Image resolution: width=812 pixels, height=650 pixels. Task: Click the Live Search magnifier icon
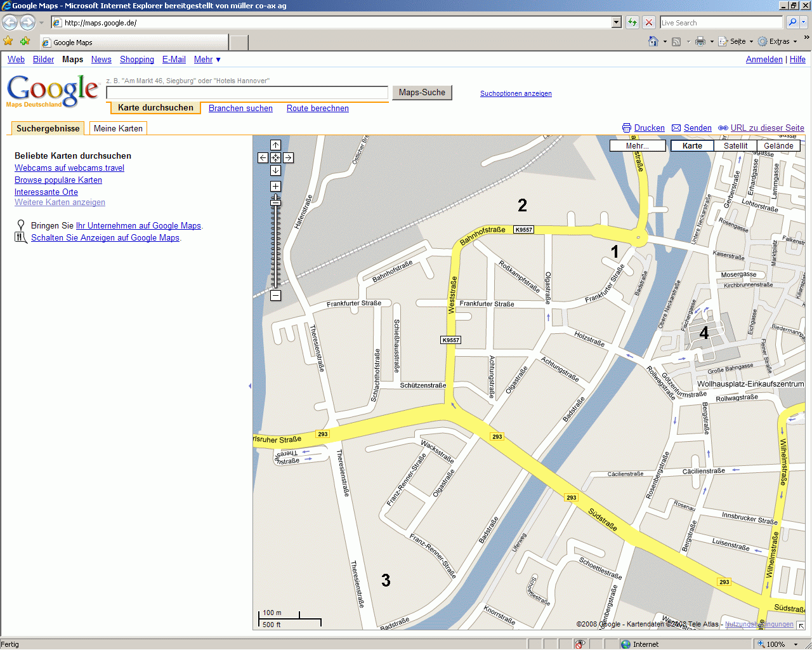point(792,22)
